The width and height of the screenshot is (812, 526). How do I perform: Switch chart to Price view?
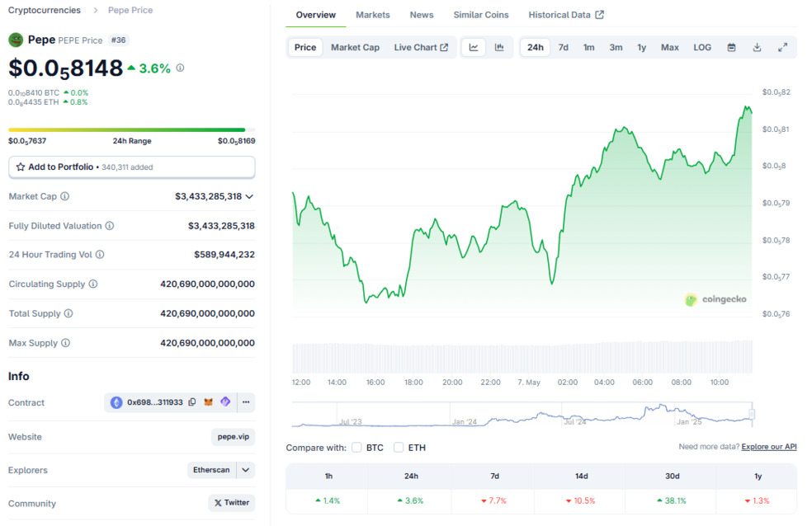pos(305,48)
